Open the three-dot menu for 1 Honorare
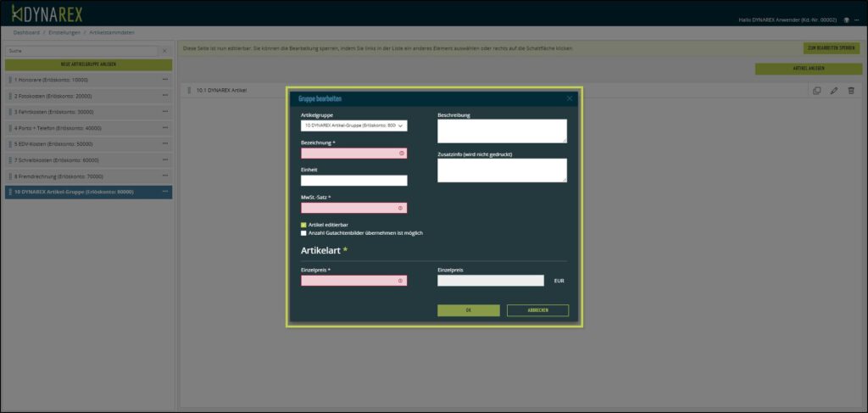The height and width of the screenshot is (413, 868). point(165,80)
